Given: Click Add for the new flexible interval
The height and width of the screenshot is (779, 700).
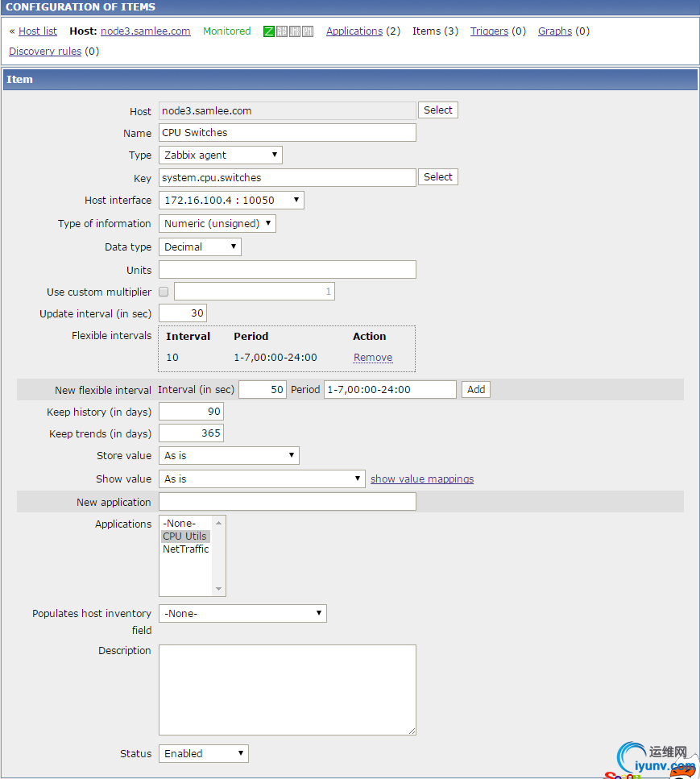Looking at the screenshot, I should 476,389.
